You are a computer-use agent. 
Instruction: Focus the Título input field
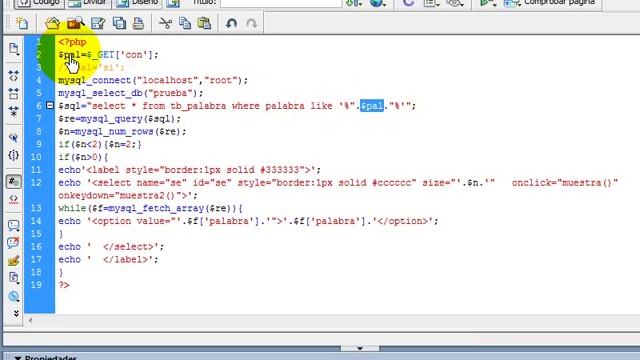point(281,3)
